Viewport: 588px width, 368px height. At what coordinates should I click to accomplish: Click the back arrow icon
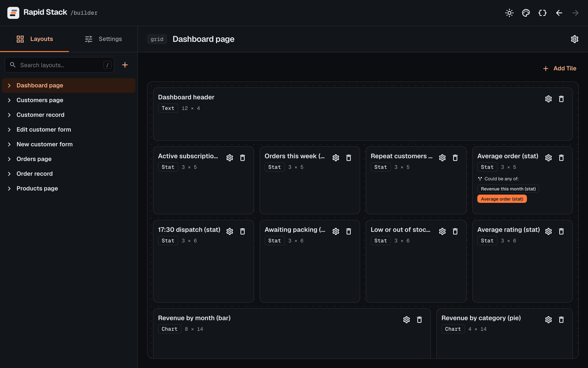559,13
